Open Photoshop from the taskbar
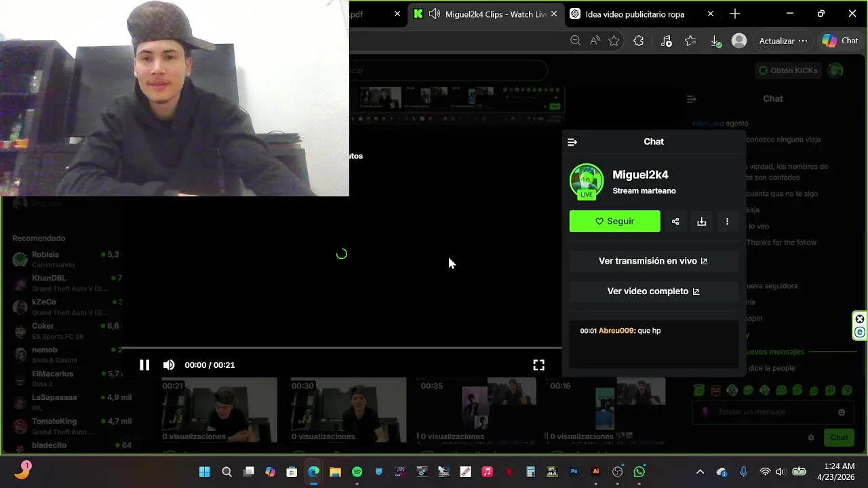 pos(574,472)
